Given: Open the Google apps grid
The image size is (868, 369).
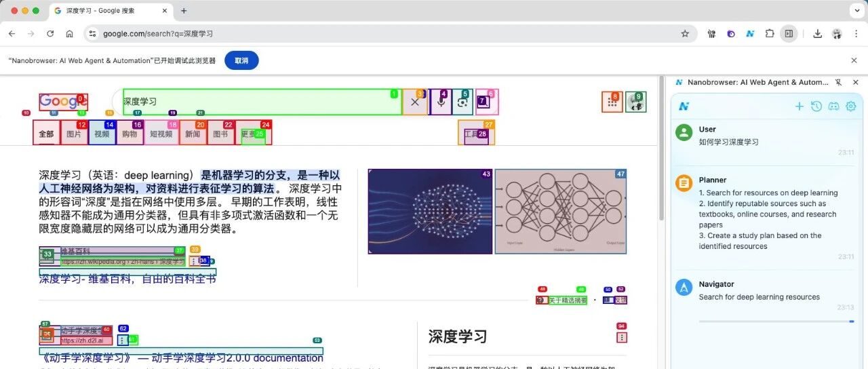Looking at the screenshot, I should coord(612,102).
